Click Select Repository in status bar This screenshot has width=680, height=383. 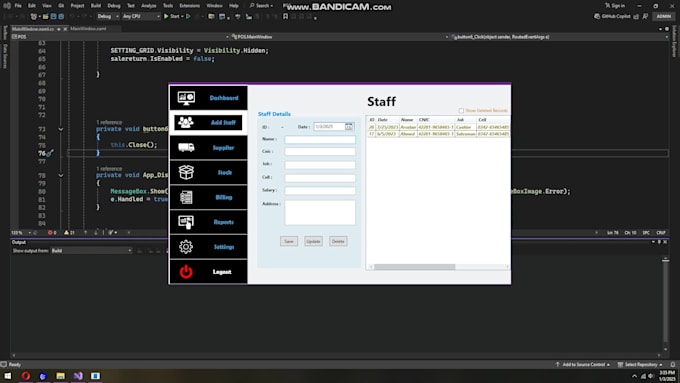point(640,364)
